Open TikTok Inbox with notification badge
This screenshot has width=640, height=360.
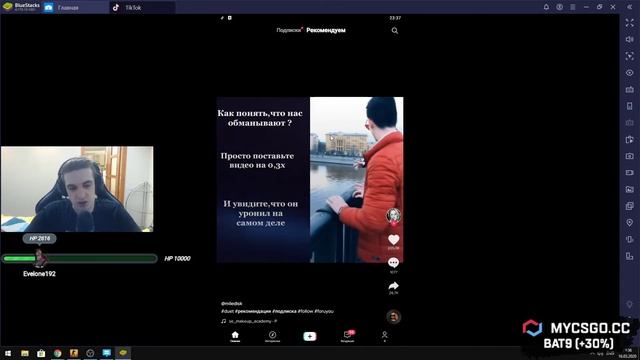pos(347,336)
